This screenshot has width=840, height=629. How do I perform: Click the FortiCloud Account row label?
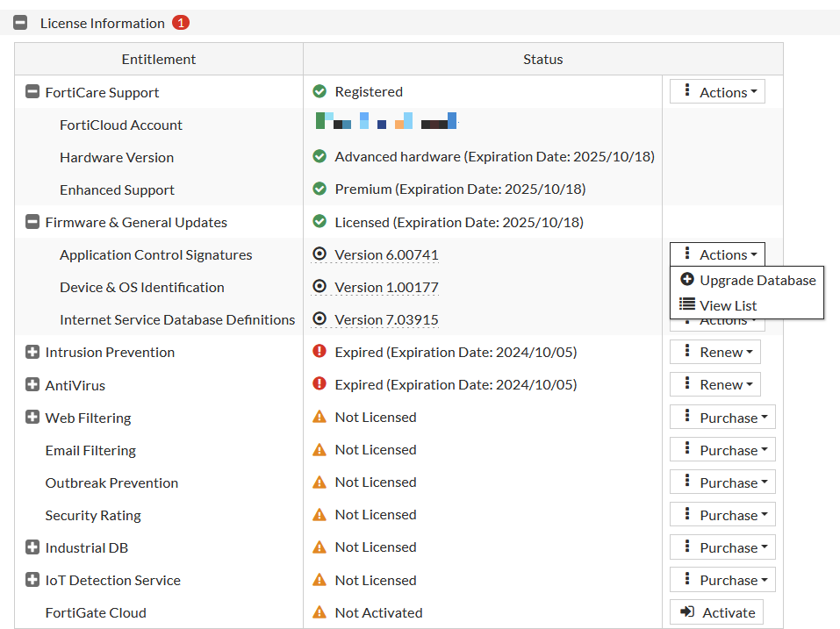[121, 125]
